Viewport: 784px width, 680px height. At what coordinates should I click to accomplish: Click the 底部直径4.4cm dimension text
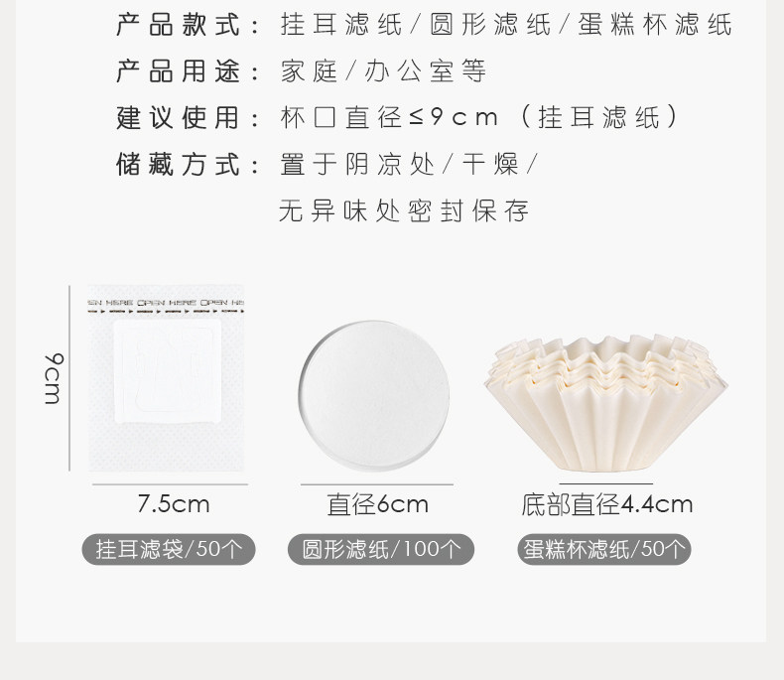pyautogui.click(x=606, y=504)
